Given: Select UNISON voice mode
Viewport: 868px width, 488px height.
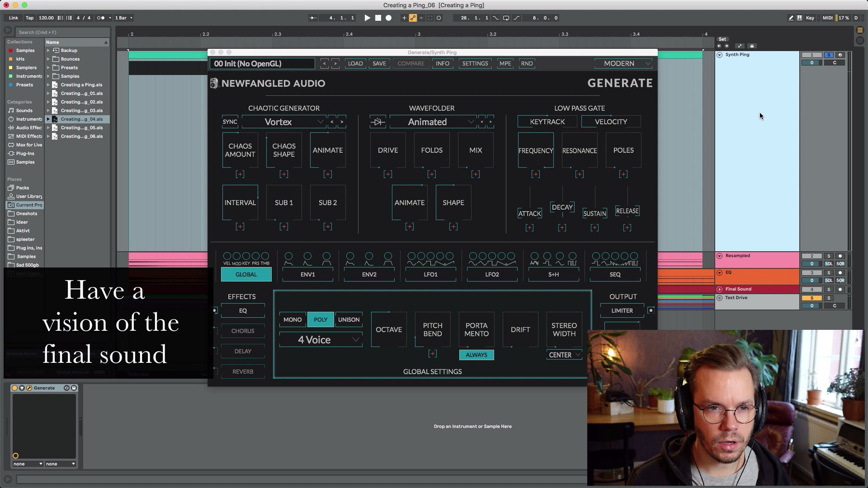Looking at the screenshot, I should [x=349, y=319].
